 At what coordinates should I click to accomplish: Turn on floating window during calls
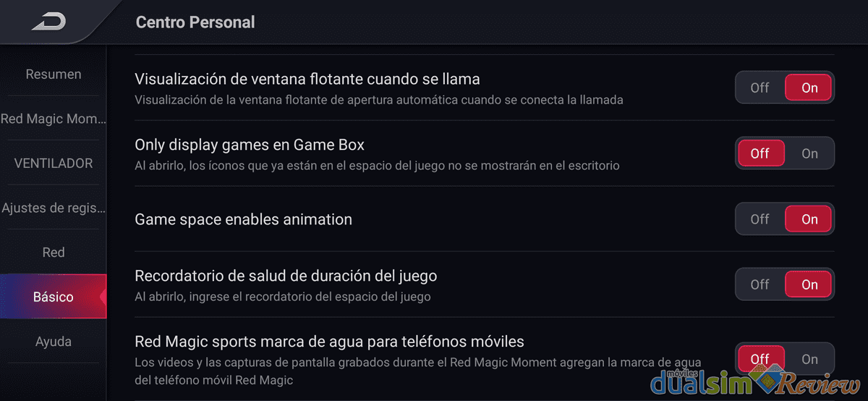[x=809, y=88]
